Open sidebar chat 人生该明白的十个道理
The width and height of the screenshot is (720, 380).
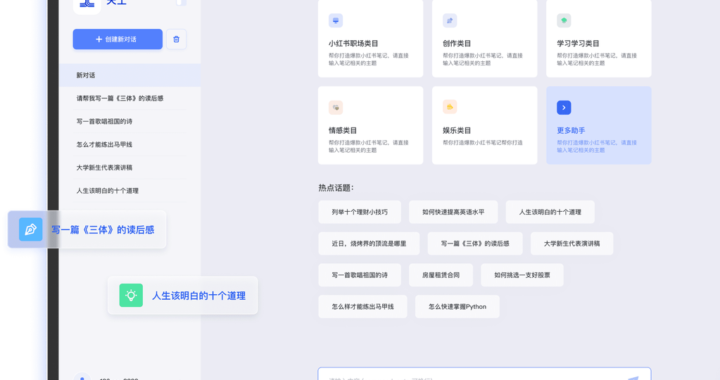(107, 190)
